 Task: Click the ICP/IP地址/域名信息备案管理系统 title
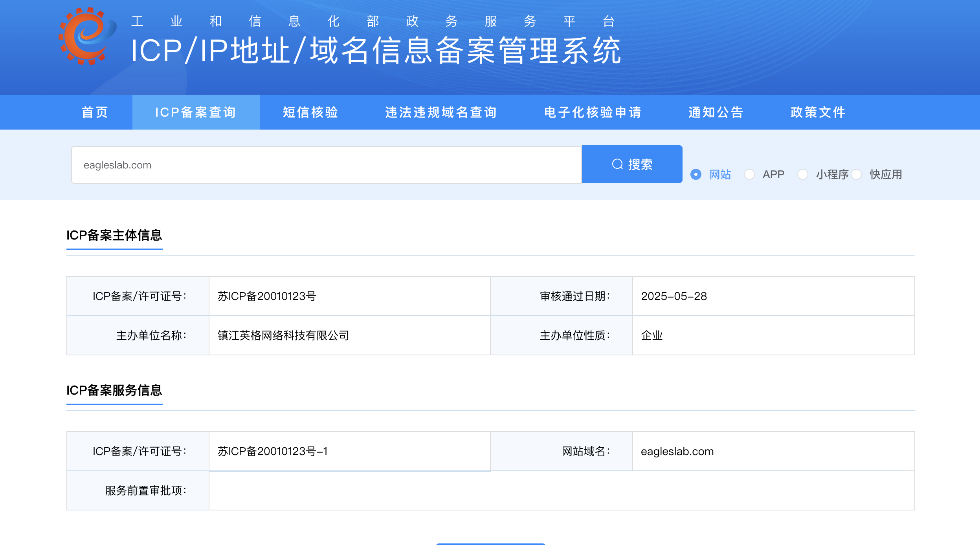(x=376, y=51)
